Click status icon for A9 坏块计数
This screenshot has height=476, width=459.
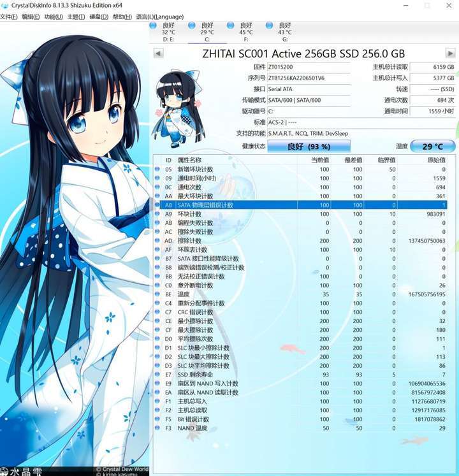[x=157, y=213]
